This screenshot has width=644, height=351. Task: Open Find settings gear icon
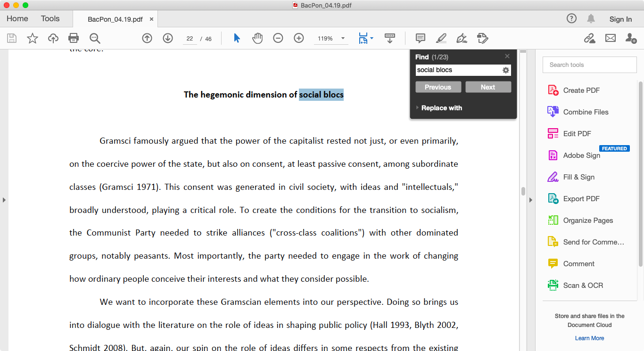pyautogui.click(x=506, y=70)
